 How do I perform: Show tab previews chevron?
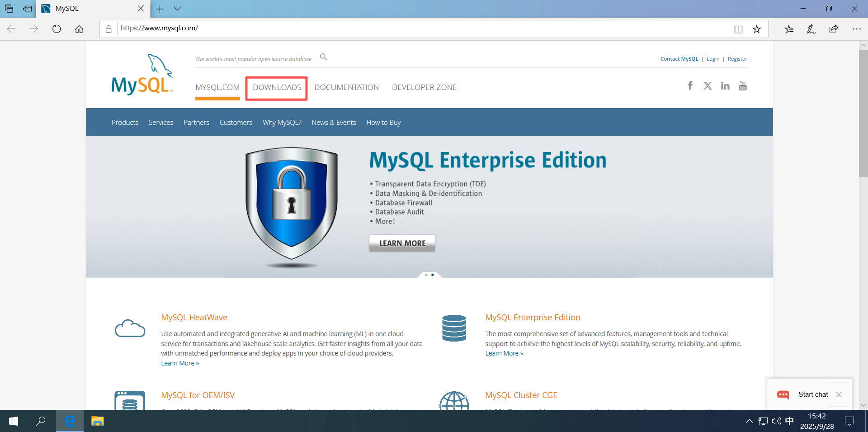(177, 9)
